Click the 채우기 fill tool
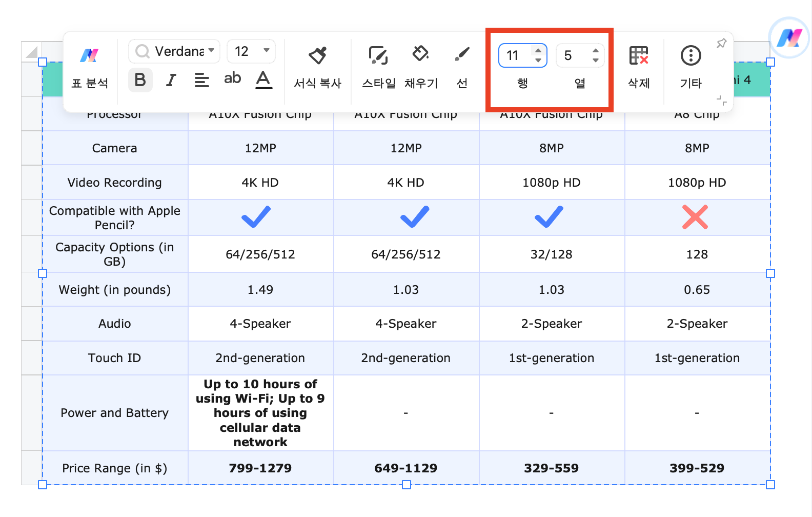812x517 pixels. pyautogui.click(x=421, y=69)
